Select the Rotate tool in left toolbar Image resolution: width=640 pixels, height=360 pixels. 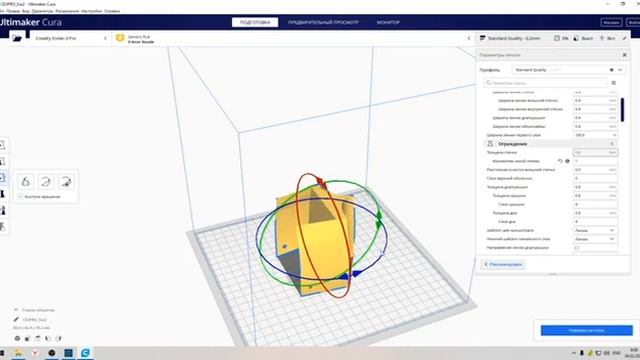click(2, 178)
